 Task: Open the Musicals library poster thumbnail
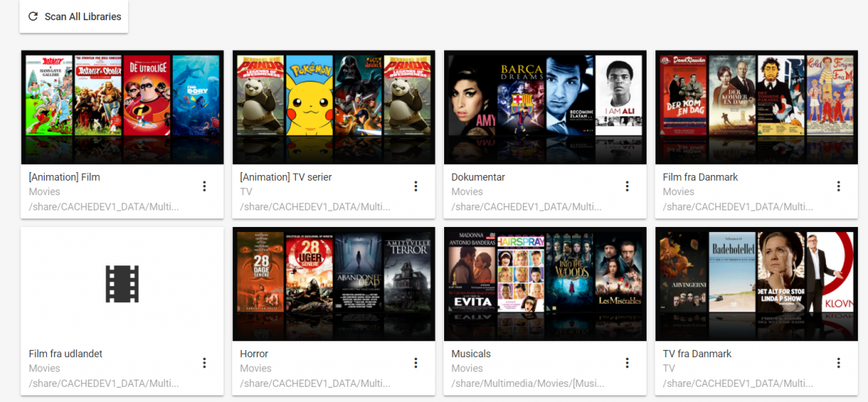pyautogui.click(x=545, y=283)
